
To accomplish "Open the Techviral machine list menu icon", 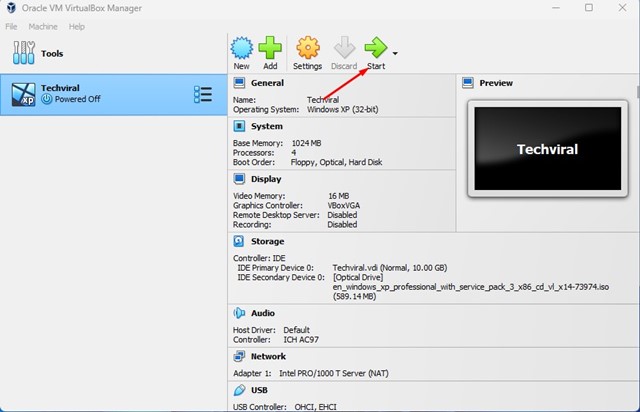I will (202, 94).
